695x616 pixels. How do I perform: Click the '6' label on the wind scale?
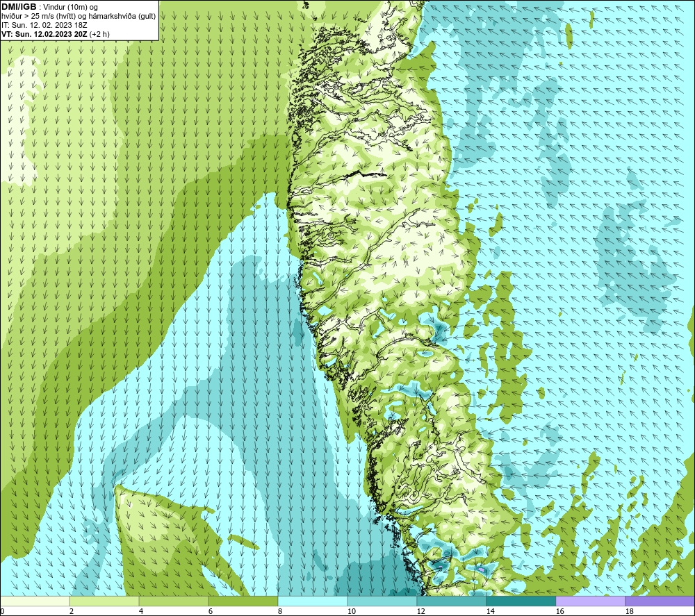tap(211, 612)
